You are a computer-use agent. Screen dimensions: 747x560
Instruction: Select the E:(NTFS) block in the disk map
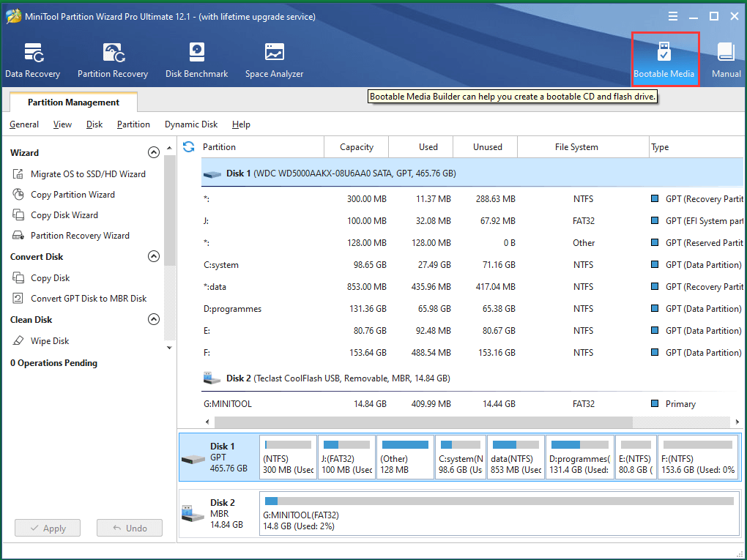click(x=636, y=458)
